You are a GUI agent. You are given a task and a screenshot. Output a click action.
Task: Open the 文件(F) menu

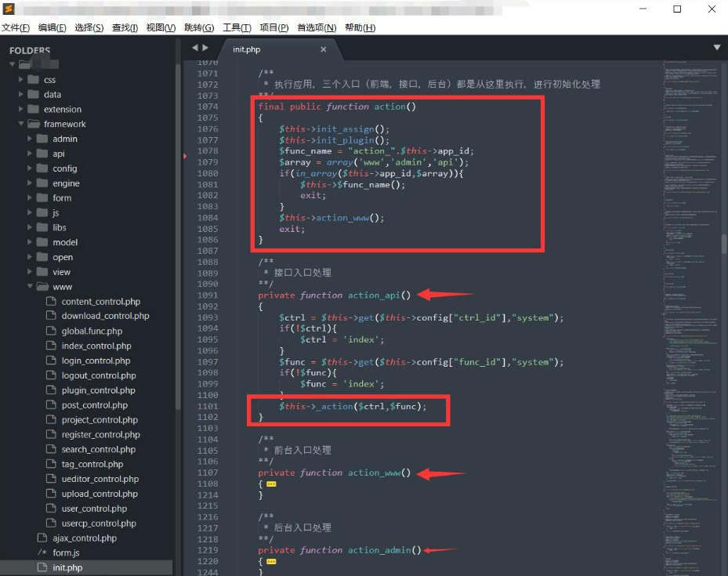[15, 27]
